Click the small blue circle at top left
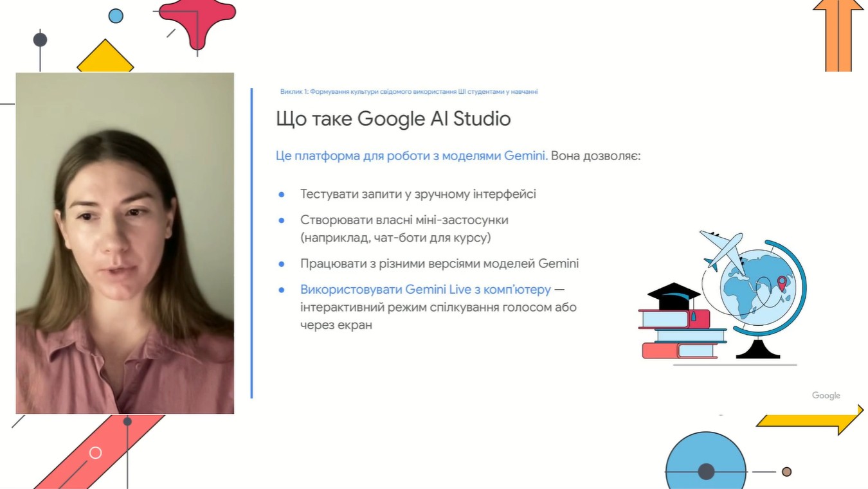 (x=116, y=15)
